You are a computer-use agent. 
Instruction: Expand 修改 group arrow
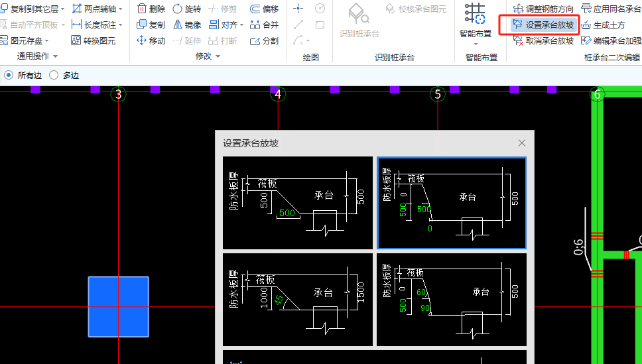tap(218, 56)
